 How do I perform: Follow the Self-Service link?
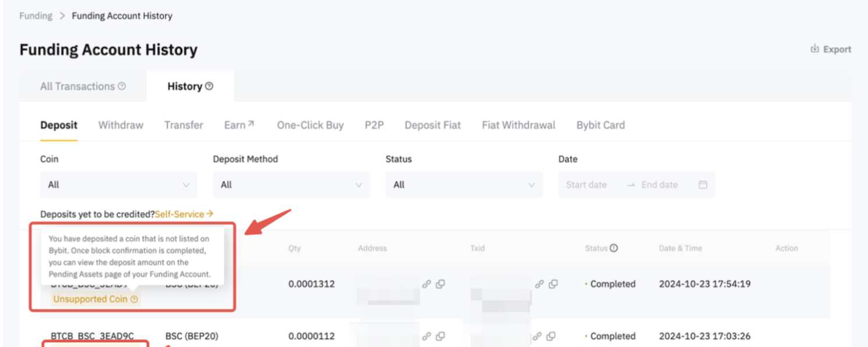pos(184,214)
